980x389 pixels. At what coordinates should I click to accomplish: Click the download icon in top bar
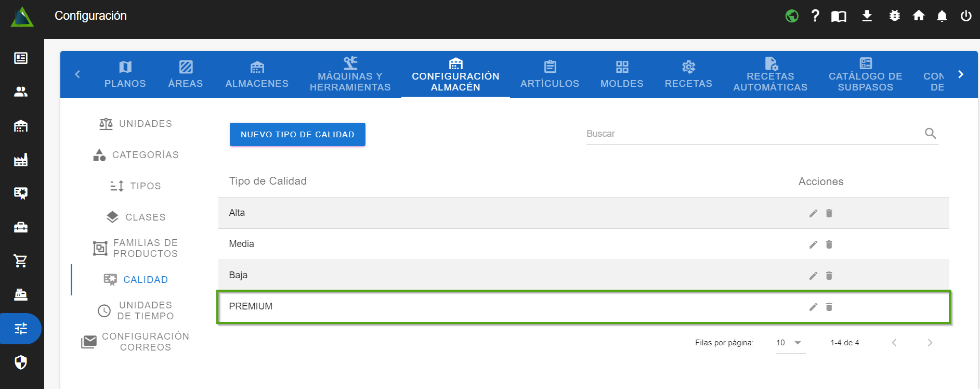[x=867, y=16]
